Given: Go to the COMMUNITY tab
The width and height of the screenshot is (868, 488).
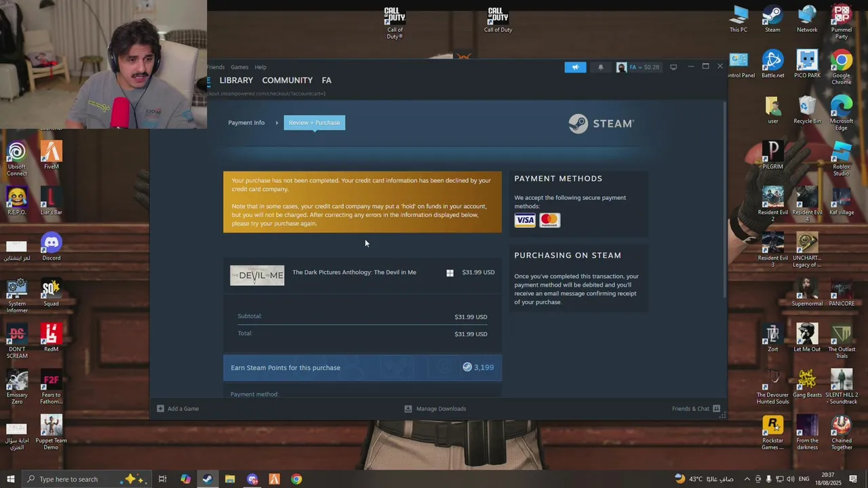Looking at the screenshot, I should pos(288,80).
